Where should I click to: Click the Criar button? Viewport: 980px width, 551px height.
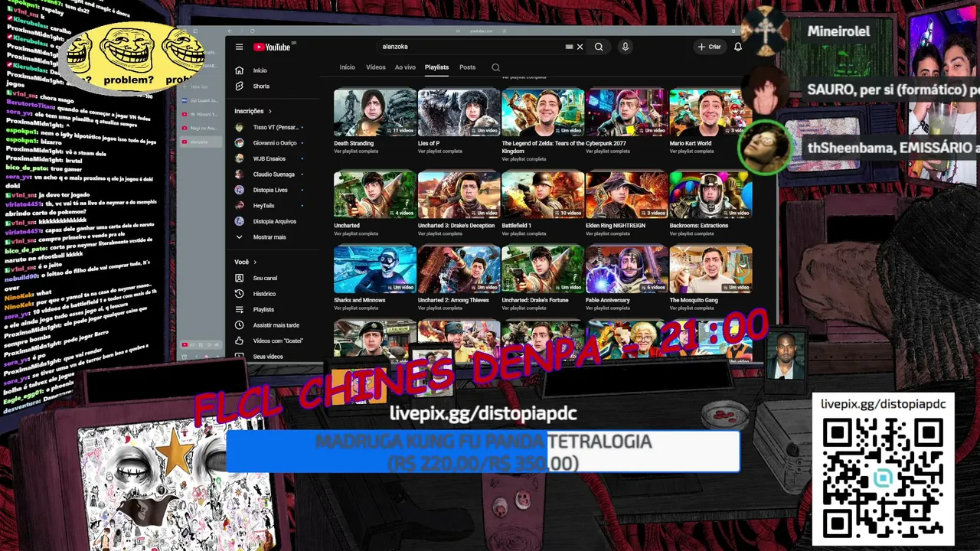(x=709, y=47)
